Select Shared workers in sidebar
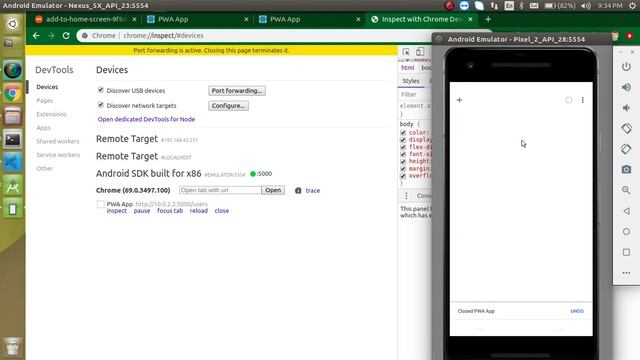The image size is (640, 360). tap(58, 141)
